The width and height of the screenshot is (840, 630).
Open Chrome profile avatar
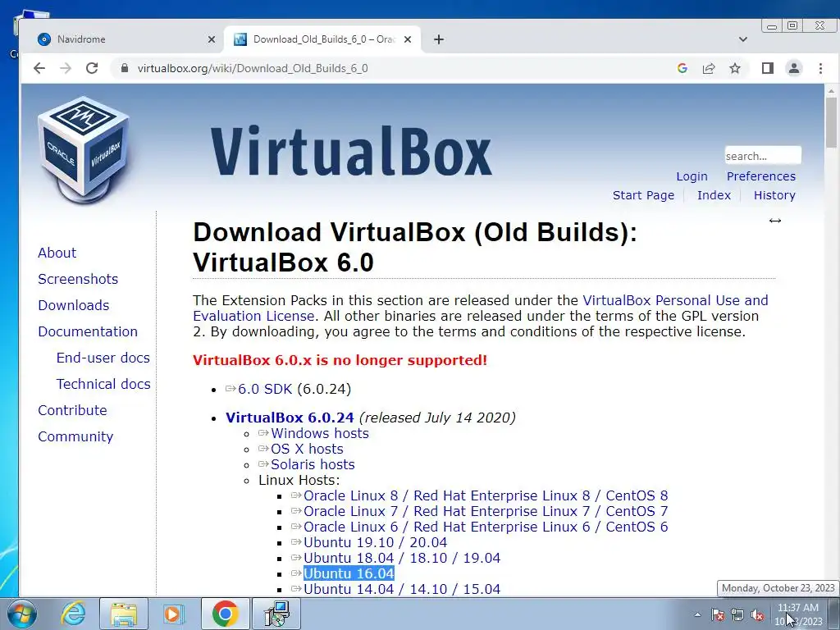click(794, 68)
